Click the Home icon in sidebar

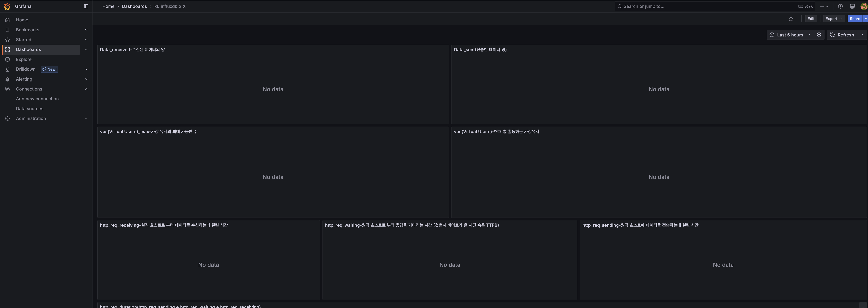coord(7,20)
